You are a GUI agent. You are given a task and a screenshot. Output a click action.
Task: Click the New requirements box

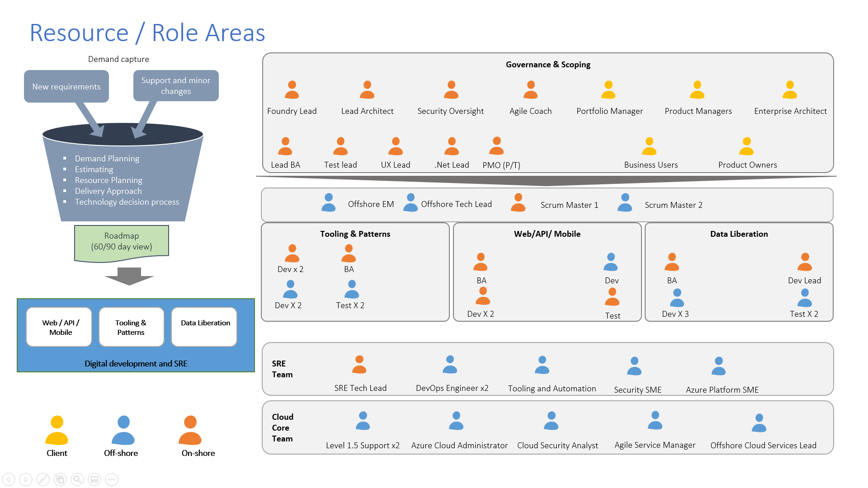click(x=66, y=86)
